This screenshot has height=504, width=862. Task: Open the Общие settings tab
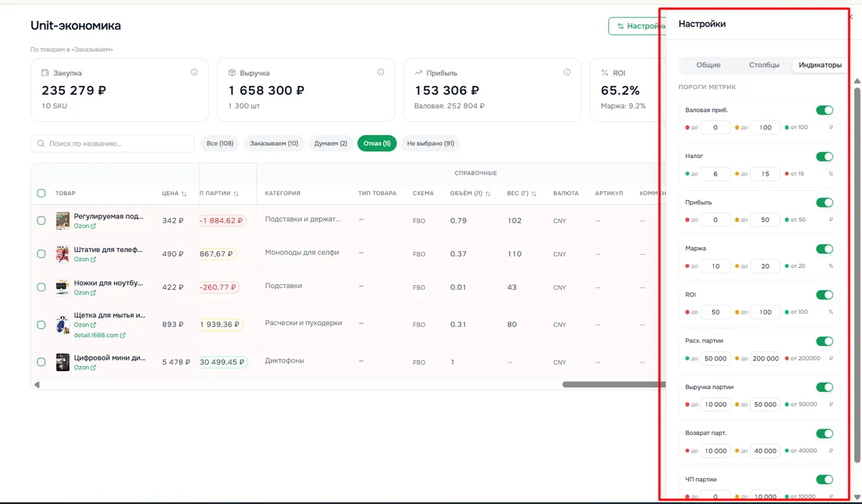click(x=708, y=65)
